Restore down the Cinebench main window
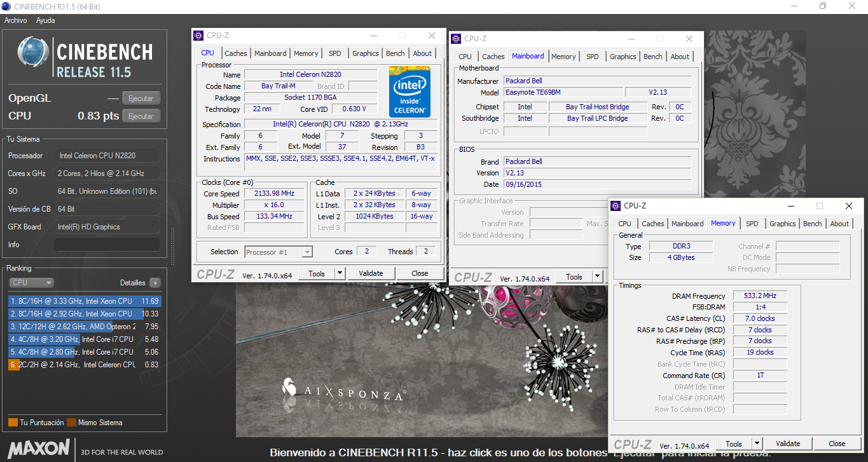Image resolution: width=868 pixels, height=462 pixels. [822, 6]
